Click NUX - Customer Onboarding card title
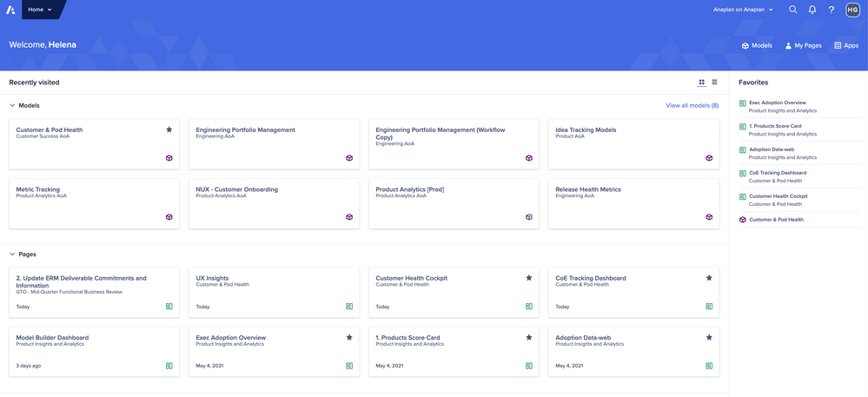The height and width of the screenshot is (397, 868). [237, 189]
